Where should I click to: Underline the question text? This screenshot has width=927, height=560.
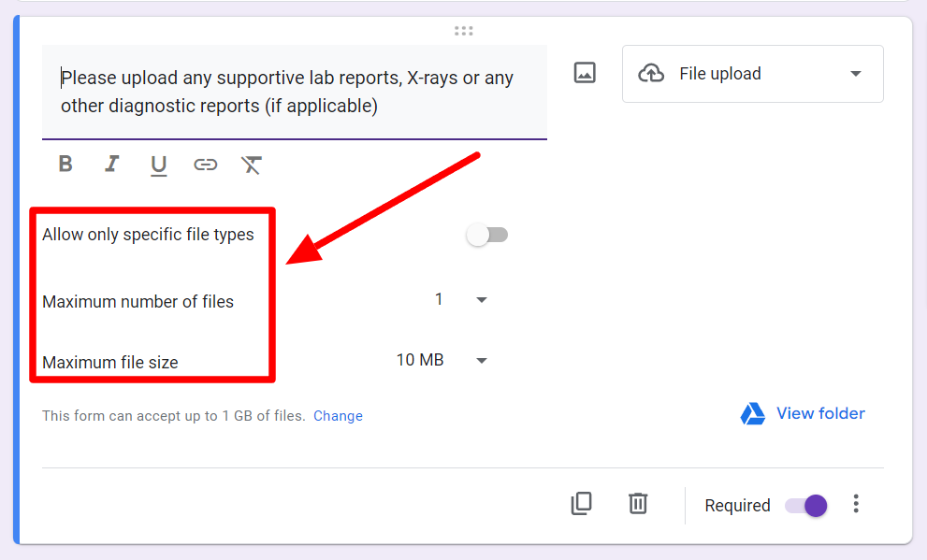point(158,165)
